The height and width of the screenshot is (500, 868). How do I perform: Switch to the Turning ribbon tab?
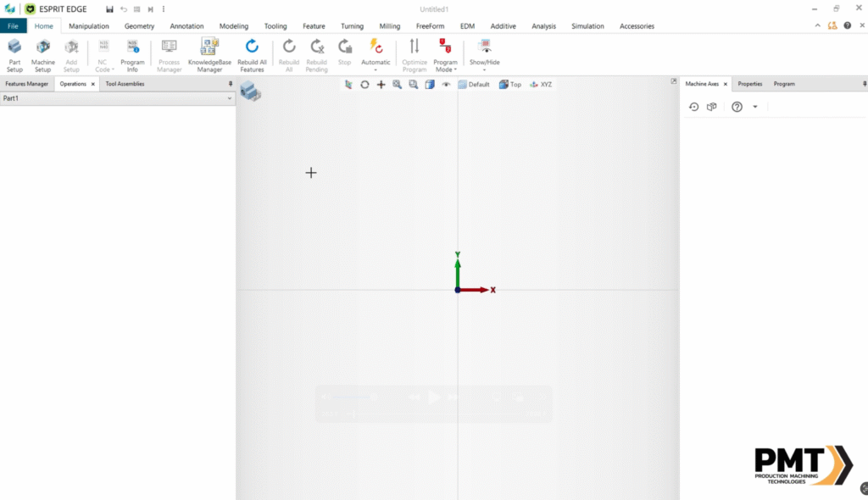tap(352, 25)
